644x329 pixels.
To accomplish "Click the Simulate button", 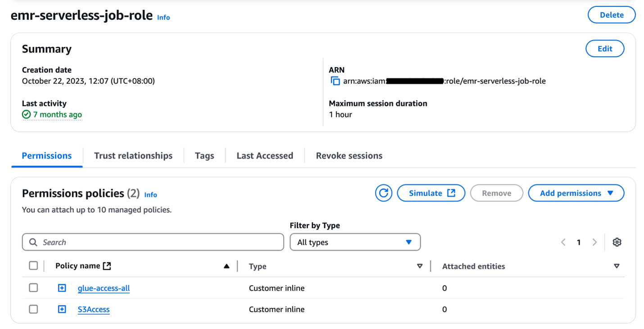I will click(431, 193).
